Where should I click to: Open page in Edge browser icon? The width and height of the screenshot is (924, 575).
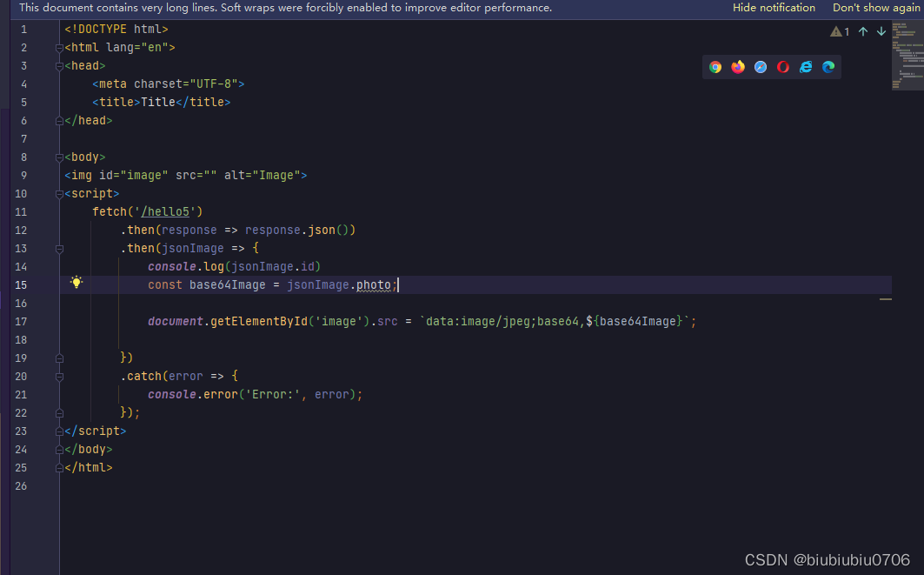(x=828, y=67)
